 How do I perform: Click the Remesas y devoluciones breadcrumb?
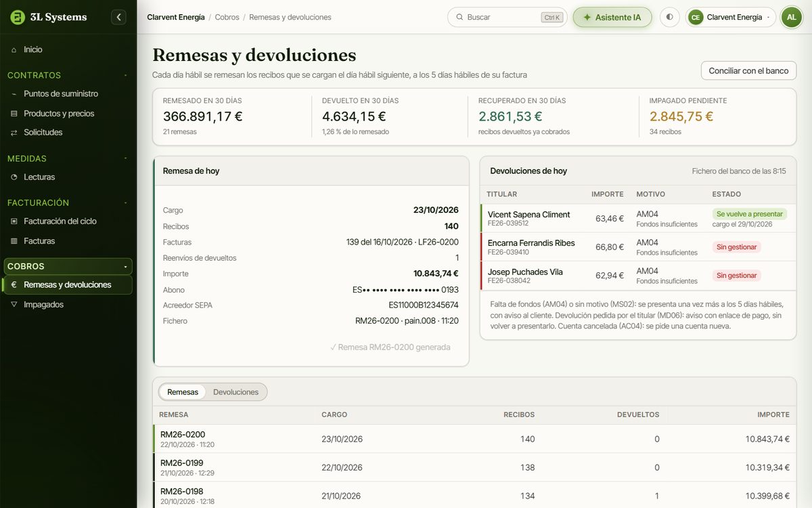click(290, 17)
